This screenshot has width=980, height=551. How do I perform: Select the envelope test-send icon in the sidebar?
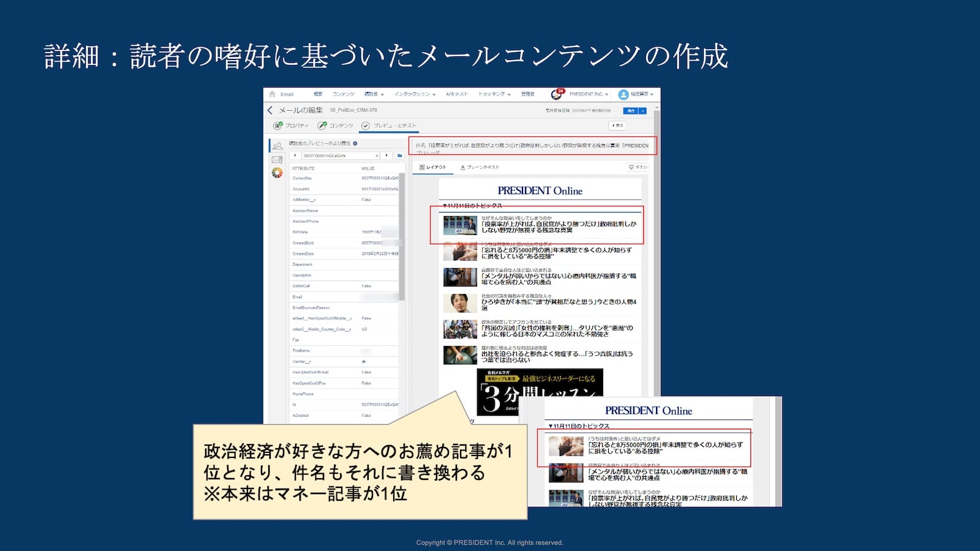(x=277, y=159)
